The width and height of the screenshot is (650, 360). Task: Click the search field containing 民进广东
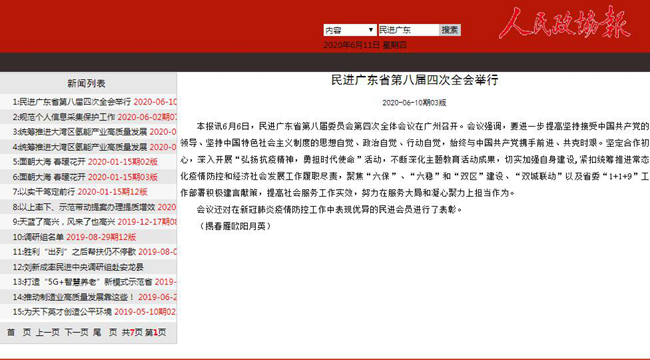408,30
